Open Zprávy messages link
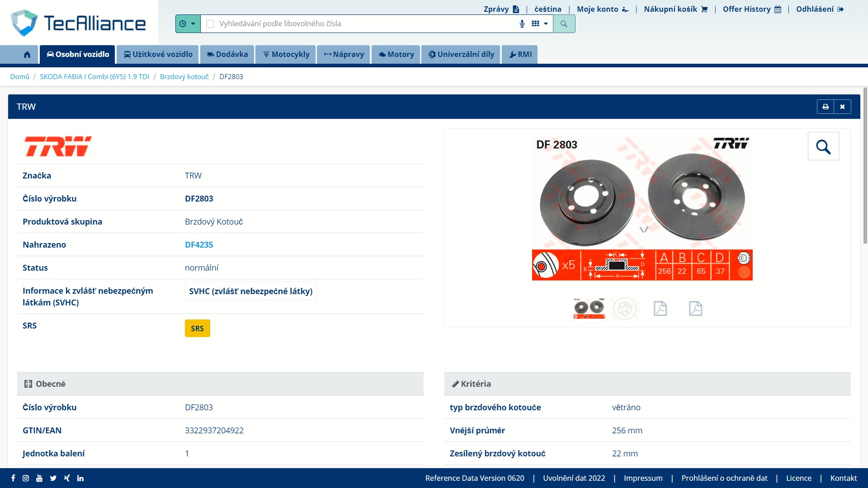Viewport: 868px width, 488px height. pyautogui.click(x=501, y=9)
